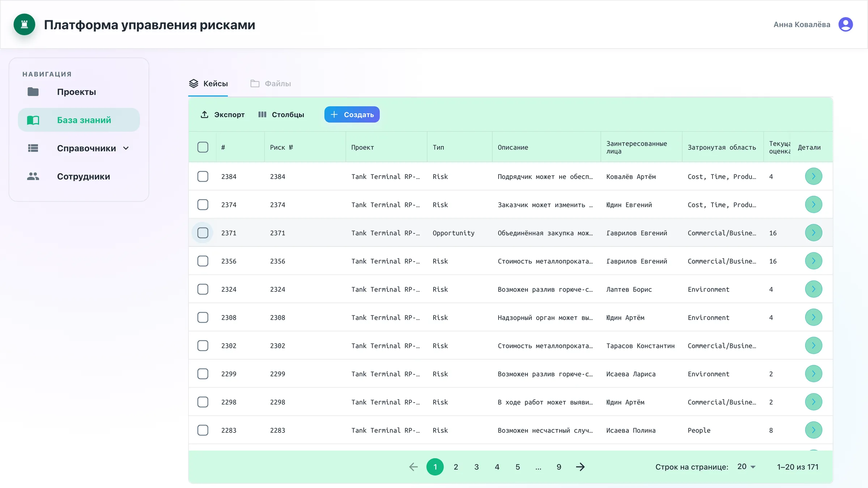This screenshot has width=868, height=488.
Task: Click the Экспорт button
Action: coord(222,115)
